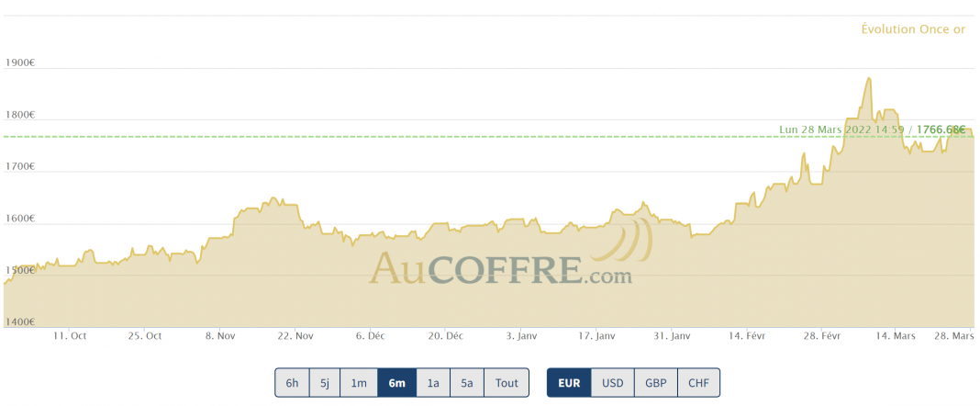Click the 8. Nov date axis label

pyautogui.click(x=220, y=336)
